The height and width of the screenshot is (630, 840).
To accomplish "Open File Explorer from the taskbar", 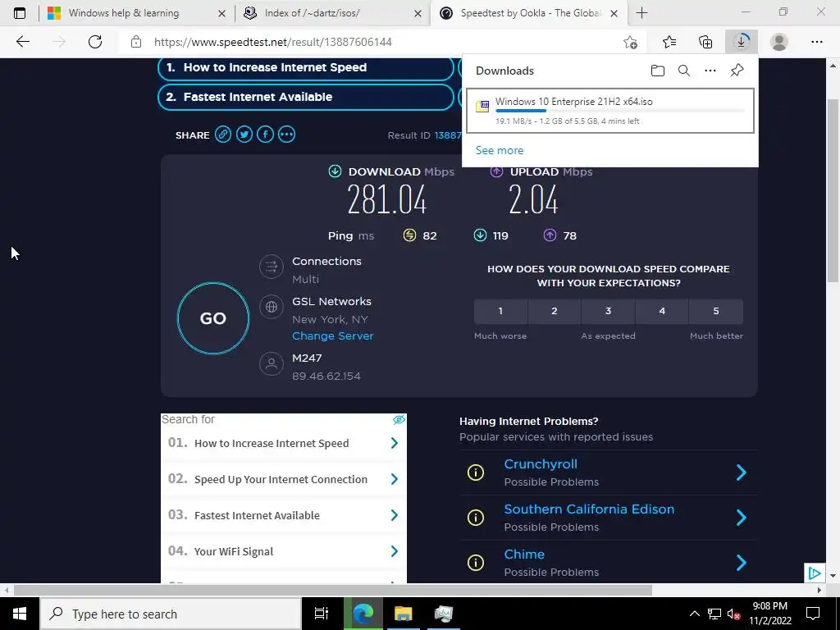I will pyautogui.click(x=404, y=614).
